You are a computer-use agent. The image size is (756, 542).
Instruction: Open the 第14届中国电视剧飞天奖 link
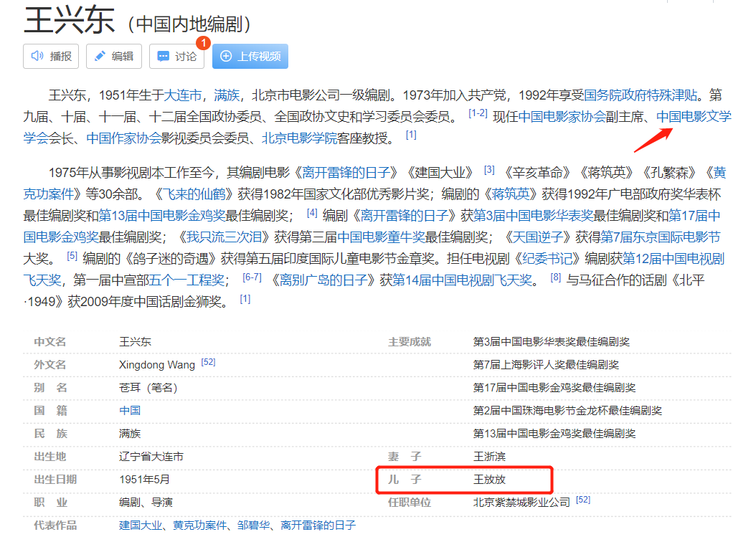click(463, 280)
